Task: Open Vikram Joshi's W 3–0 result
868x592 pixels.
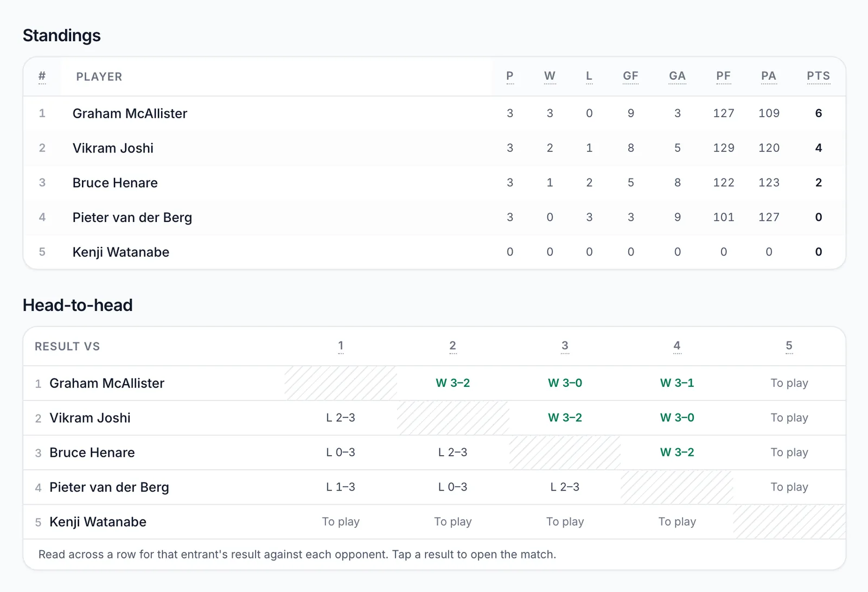Action: (x=677, y=418)
